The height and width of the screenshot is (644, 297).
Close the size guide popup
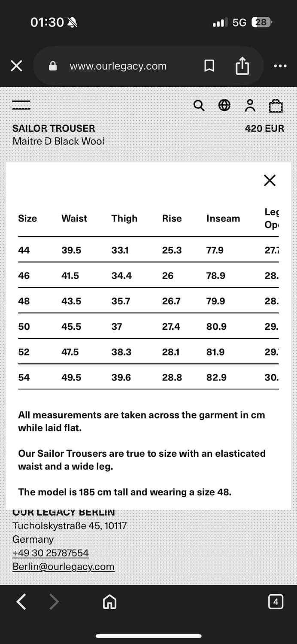[270, 180]
